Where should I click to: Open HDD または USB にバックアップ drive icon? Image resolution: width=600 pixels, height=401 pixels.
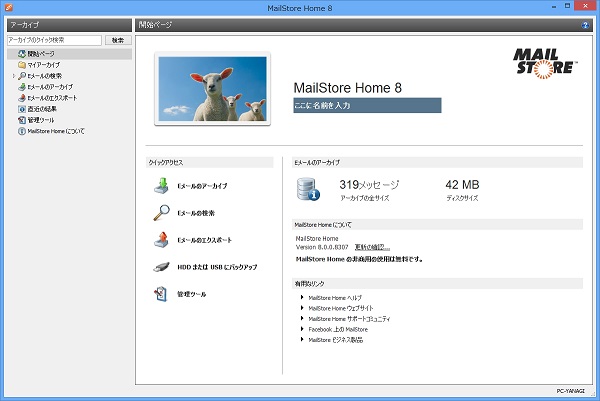pos(160,267)
